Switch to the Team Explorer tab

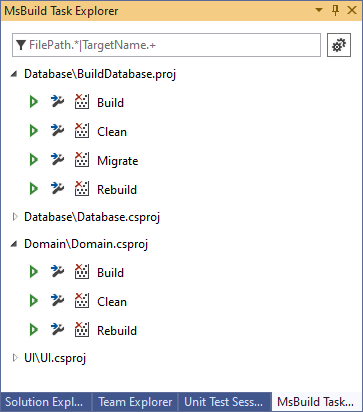pyautogui.click(x=135, y=402)
